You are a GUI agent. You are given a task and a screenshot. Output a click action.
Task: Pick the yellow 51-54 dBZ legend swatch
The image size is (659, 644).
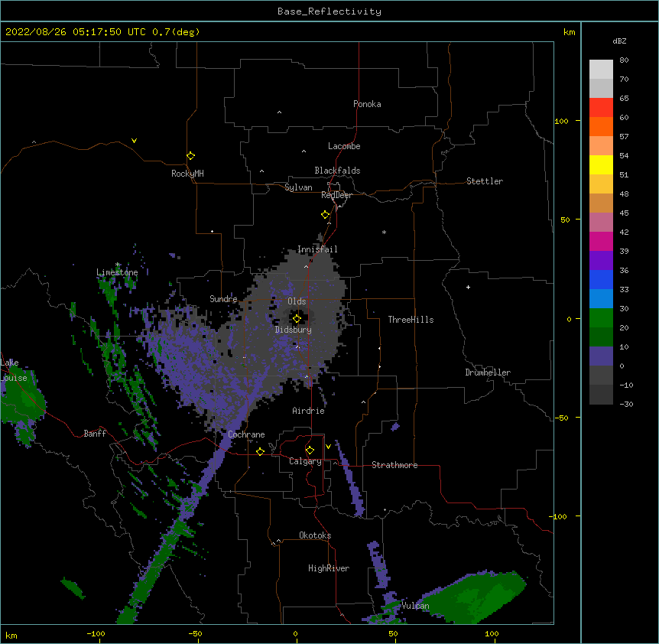[601, 164]
